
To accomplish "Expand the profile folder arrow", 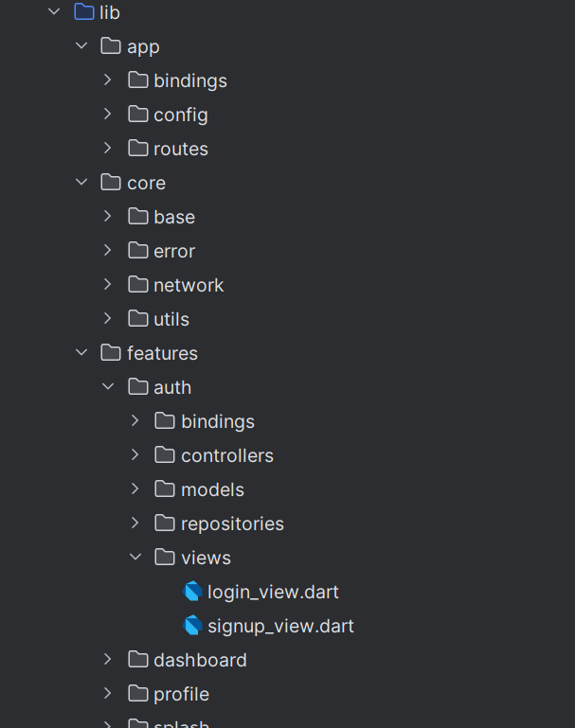I will pyautogui.click(x=108, y=693).
